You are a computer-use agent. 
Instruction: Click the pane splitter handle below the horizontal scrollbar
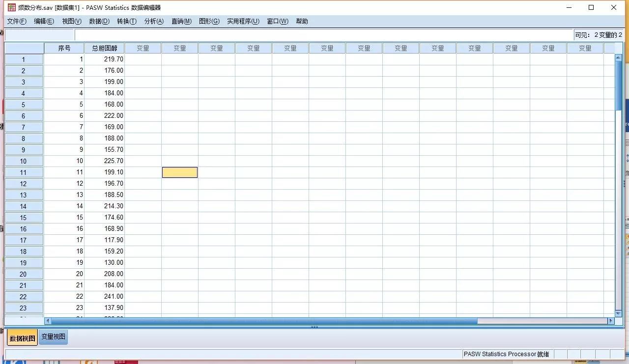(314, 327)
